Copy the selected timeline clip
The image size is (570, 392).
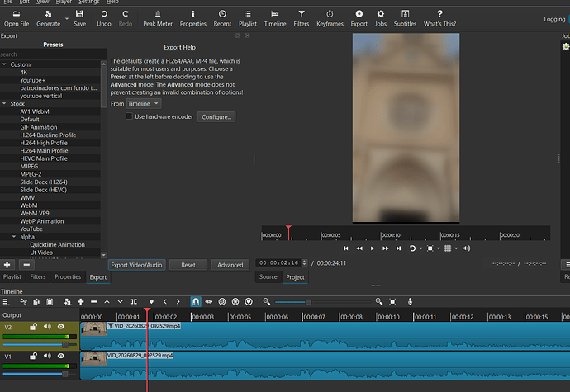[36, 301]
